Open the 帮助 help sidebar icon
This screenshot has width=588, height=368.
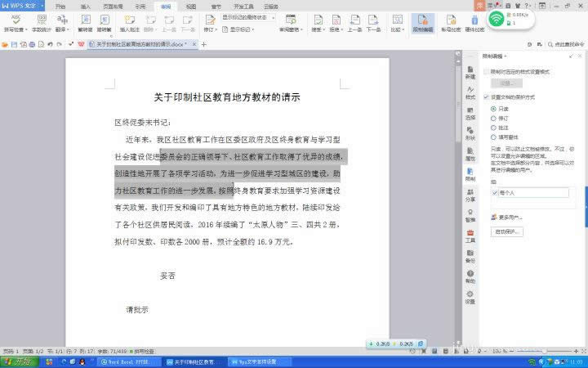coord(470,277)
